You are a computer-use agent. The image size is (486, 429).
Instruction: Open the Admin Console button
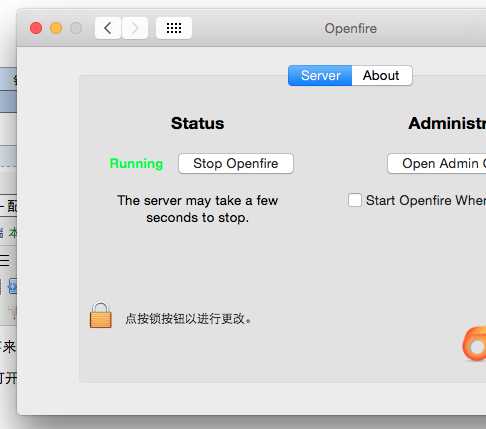437,163
